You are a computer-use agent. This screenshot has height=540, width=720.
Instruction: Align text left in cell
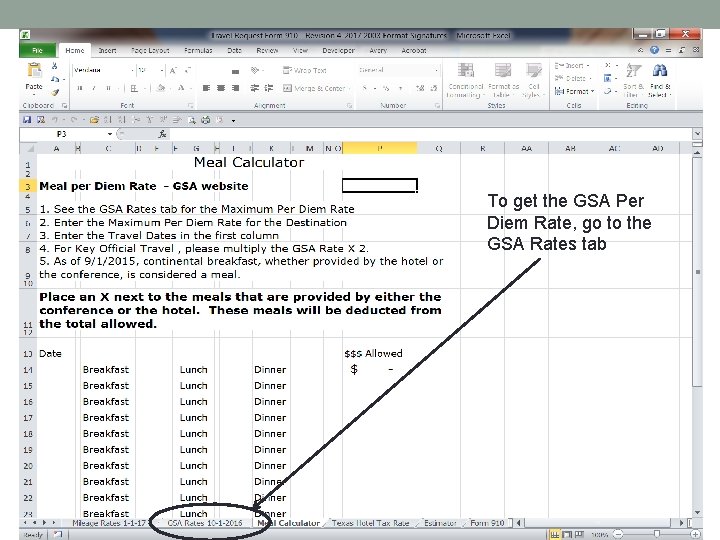click(x=206, y=88)
